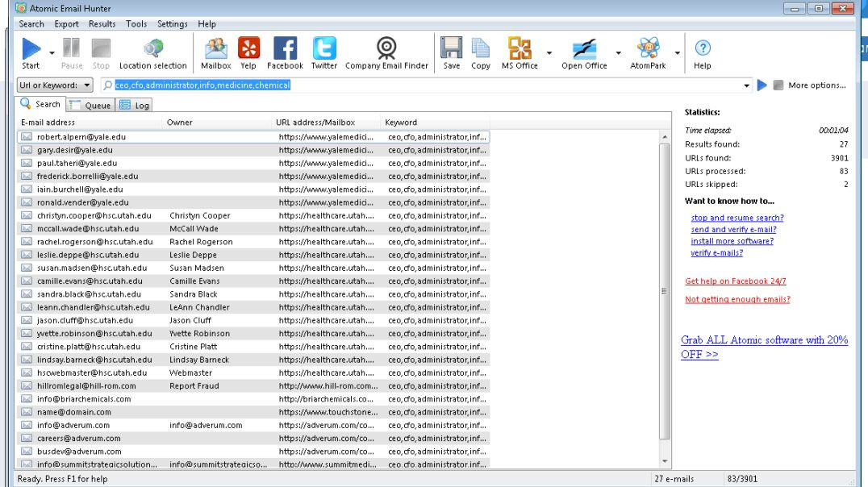Open Company Email Finder
This screenshot has width=868, height=487.
tap(386, 53)
